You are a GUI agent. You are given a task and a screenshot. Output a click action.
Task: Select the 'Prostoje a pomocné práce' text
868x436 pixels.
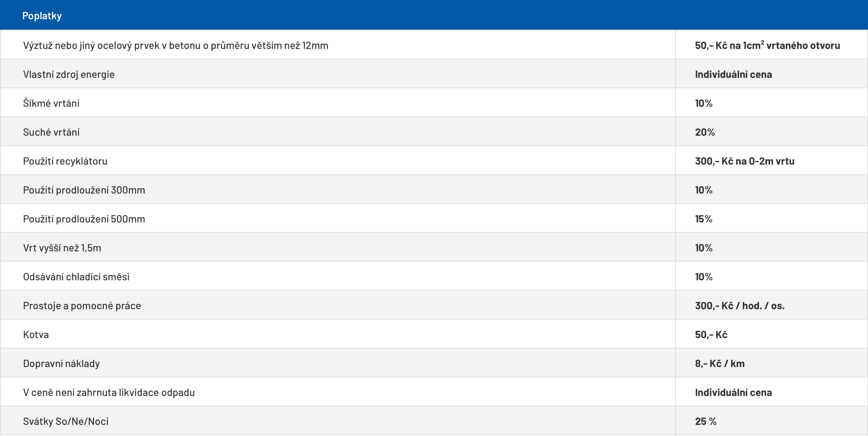(x=82, y=306)
